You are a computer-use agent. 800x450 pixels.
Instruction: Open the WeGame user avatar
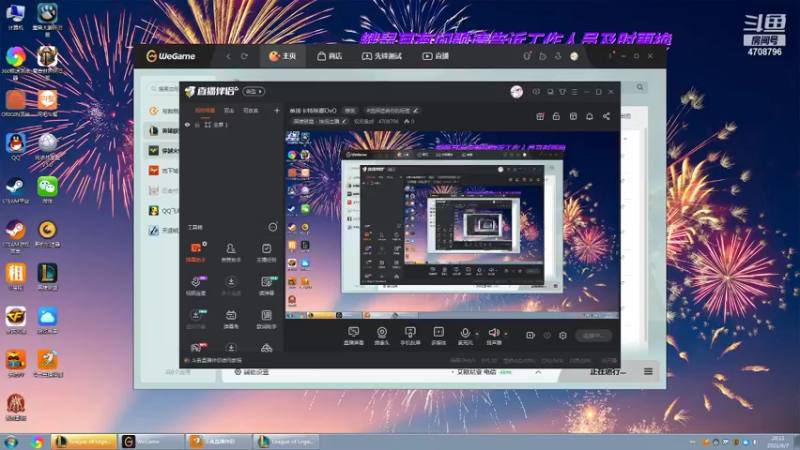pyautogui.click(x=574, y=56)
